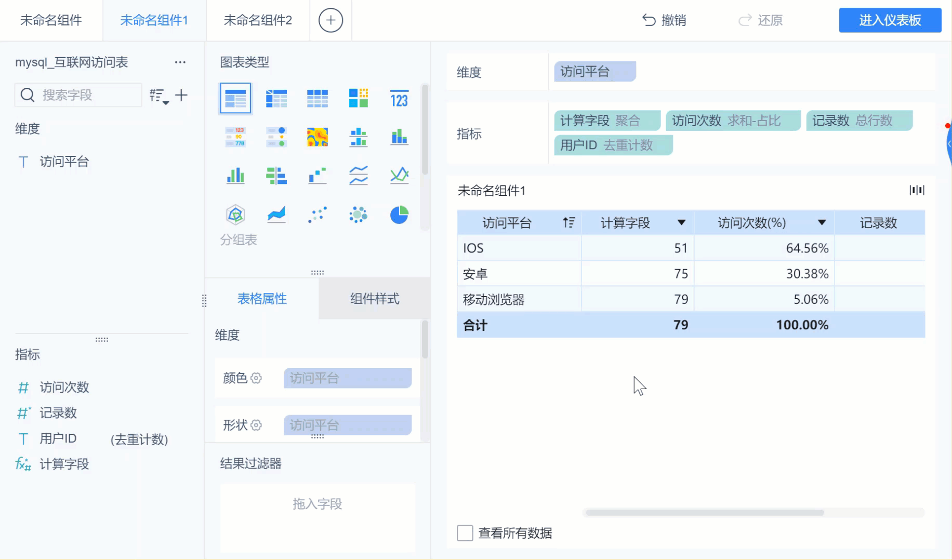952x560 pixels.
Task: Click the IOS row cell
Action: (519, 248)
